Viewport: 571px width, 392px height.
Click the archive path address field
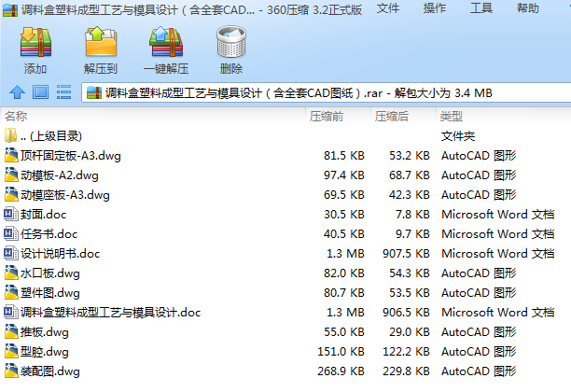(327, 93)
